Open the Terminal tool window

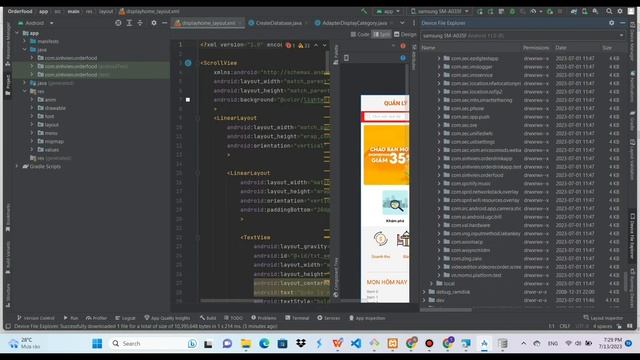297,318
